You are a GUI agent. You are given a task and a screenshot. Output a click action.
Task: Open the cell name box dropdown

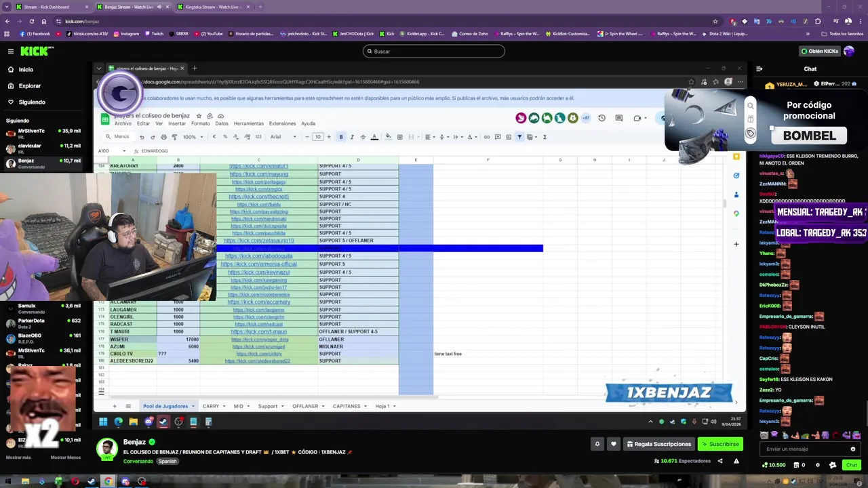coord(123,151)
